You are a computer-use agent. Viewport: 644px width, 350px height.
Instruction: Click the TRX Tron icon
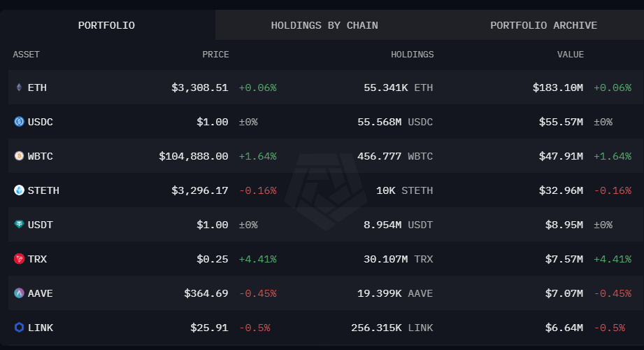point(19,259)
